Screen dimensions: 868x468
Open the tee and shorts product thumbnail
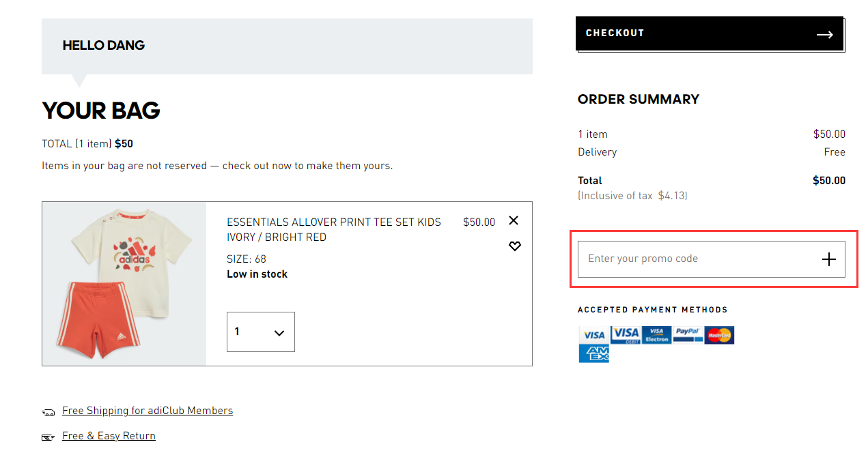click(124, 284)
